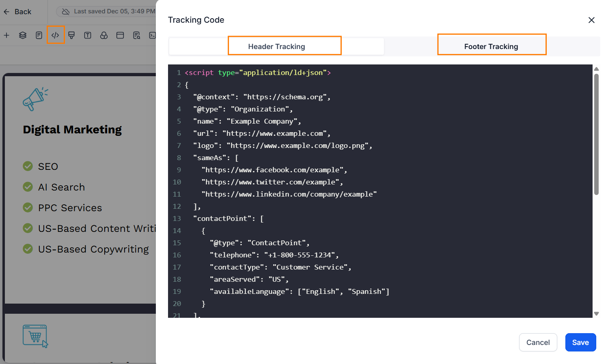Save the tracking code

(x=580, y=342)
